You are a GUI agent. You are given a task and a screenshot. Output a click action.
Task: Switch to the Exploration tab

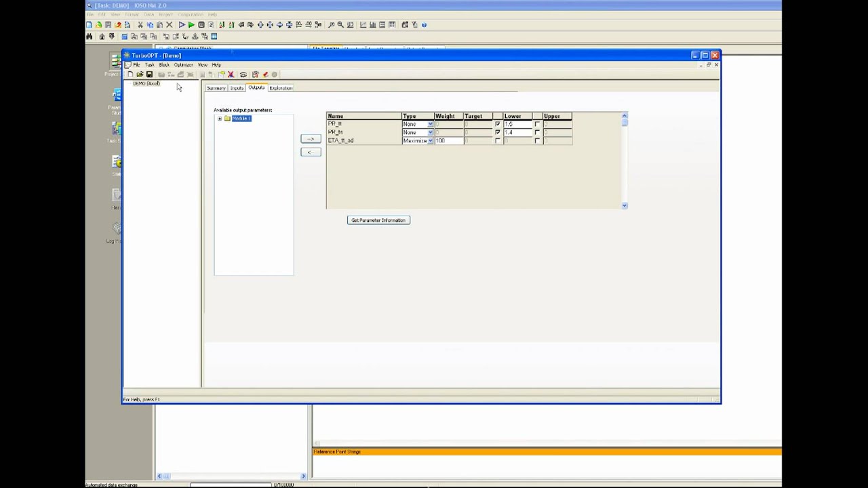[281, 88]
